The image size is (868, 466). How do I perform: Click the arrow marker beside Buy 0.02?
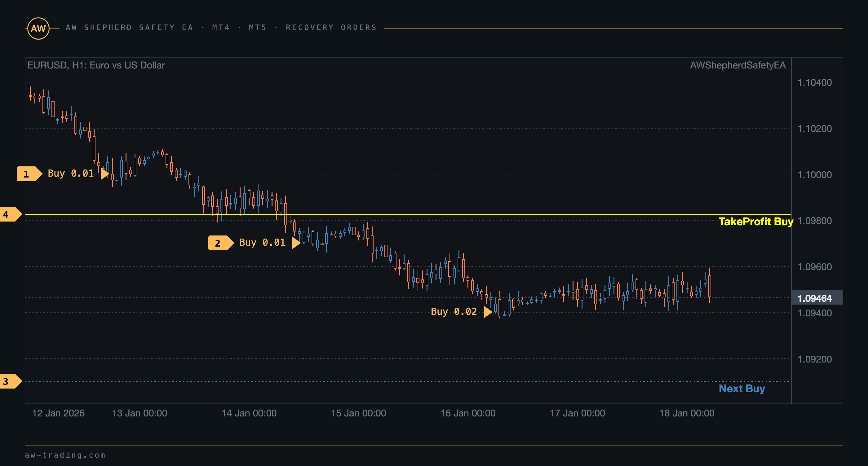[488, 312]
